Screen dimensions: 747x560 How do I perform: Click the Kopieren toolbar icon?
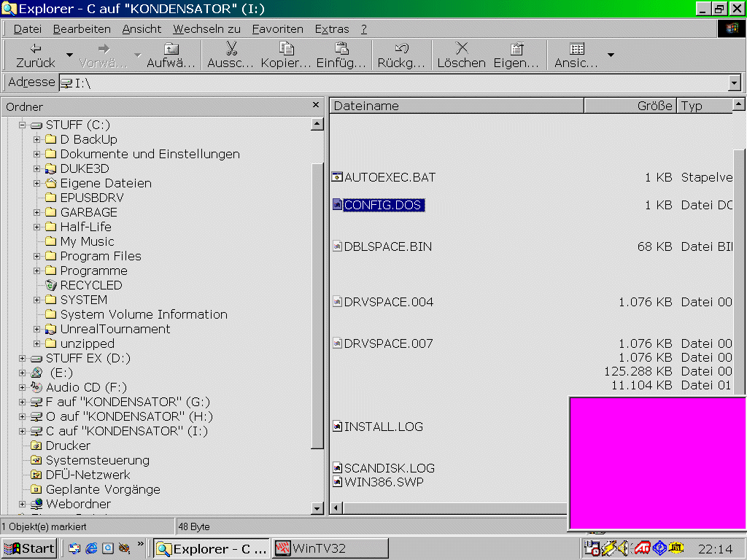[x=287, y=49]
